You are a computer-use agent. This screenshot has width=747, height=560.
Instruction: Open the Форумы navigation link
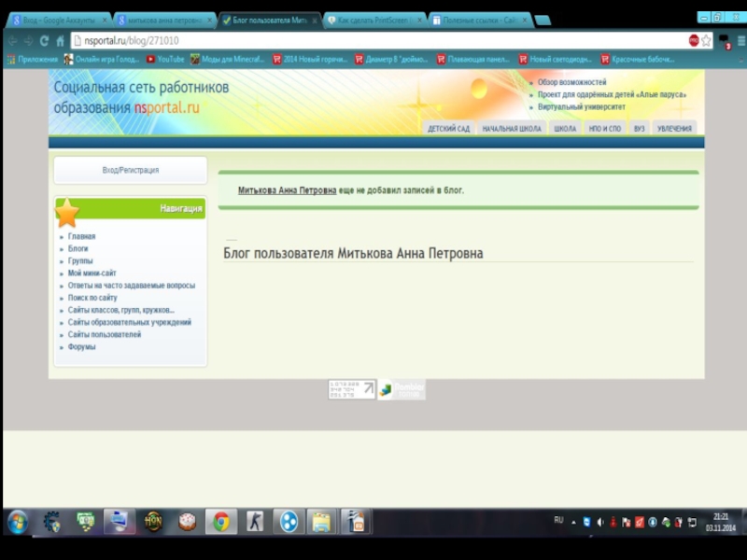(81, 347)
